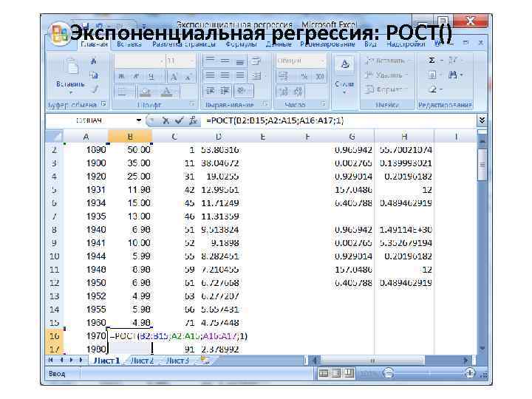Screen dimensions: 532x399
Task: Open the font name combo box
Action: (x=140, y=61)
